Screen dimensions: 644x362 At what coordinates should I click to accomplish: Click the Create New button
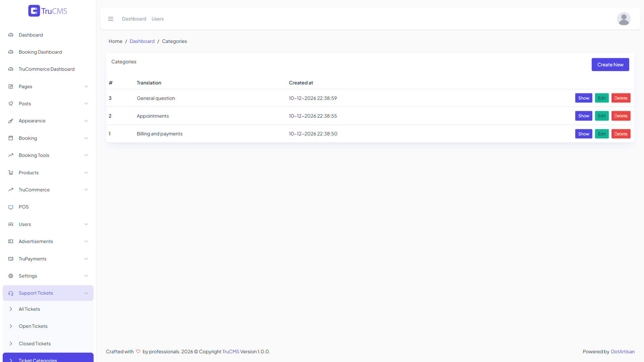pos(610,65)
